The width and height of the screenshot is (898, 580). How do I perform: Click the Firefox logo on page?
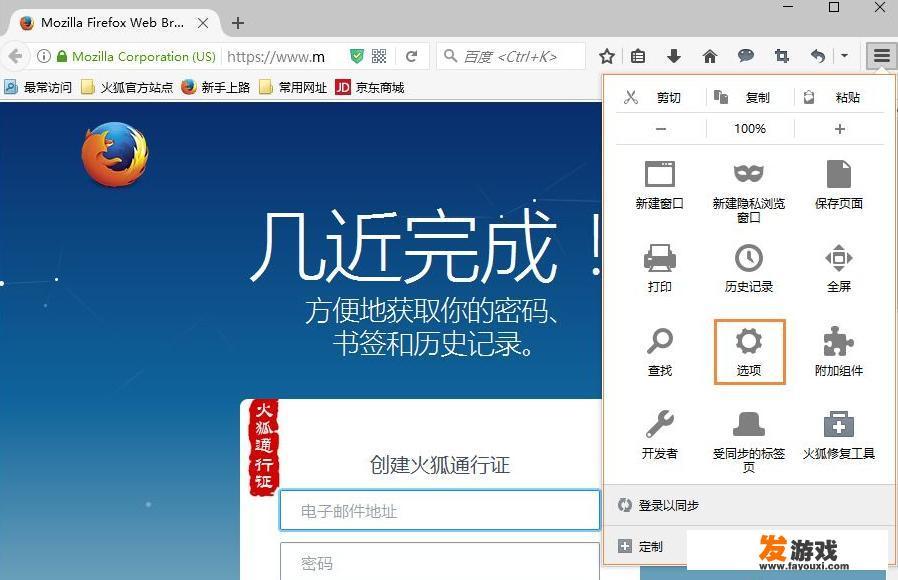tap(115, 153)
